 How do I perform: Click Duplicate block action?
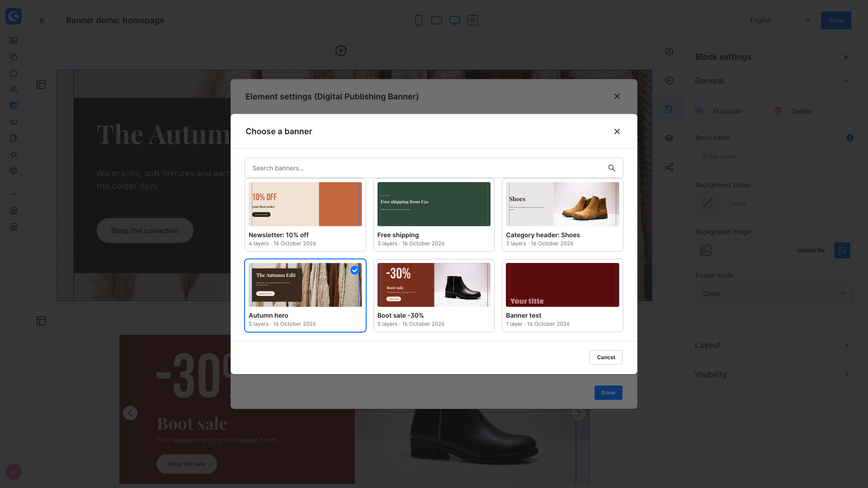point(719,111)
